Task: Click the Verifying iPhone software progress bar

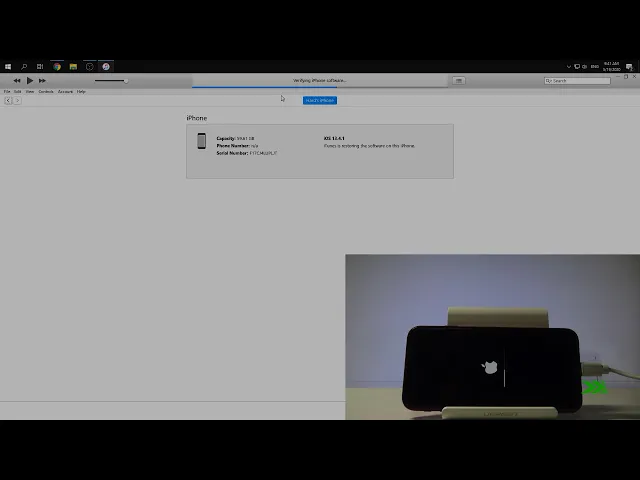Action: [x=320, y=87]
